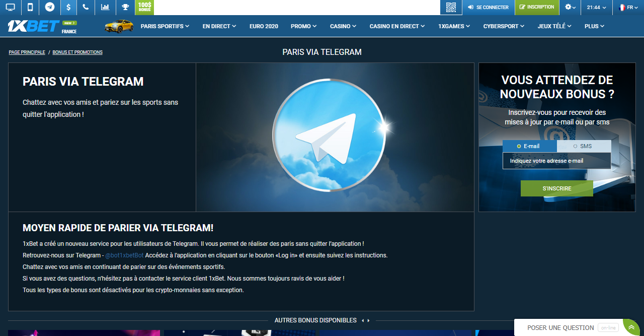Image resolution: width=644 pixels, height=336 pixels.
Task: Expand the Plus menu
Action: [x=595, y=26]
